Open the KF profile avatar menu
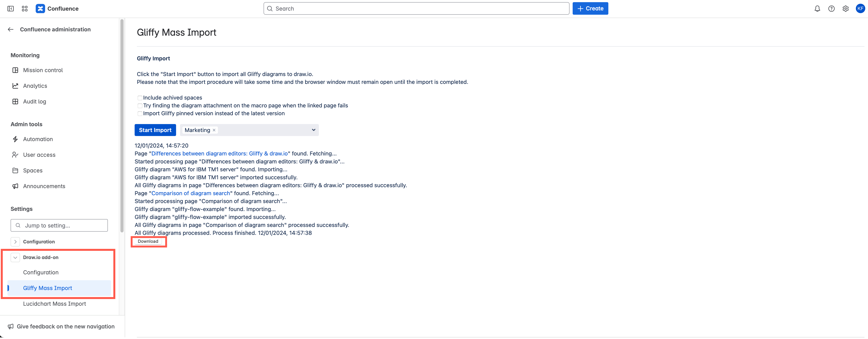 pos(860,8)
